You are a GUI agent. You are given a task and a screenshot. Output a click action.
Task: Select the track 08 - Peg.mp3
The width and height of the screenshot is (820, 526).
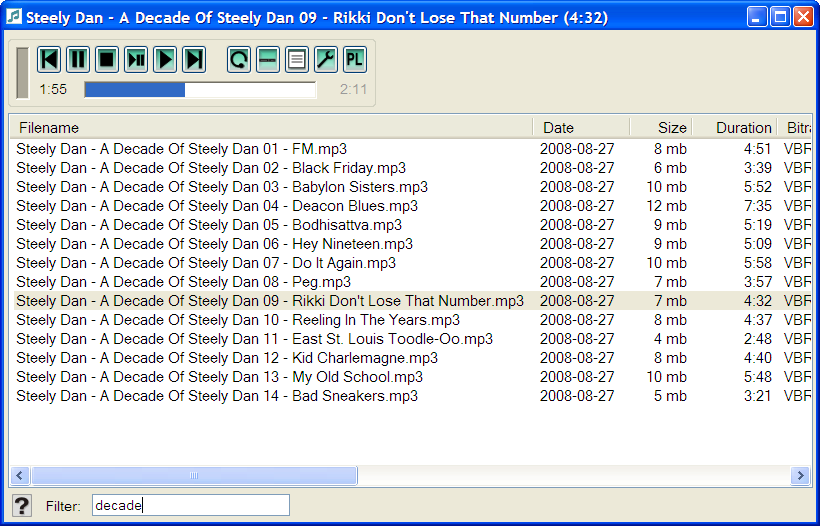click(184, 282)
